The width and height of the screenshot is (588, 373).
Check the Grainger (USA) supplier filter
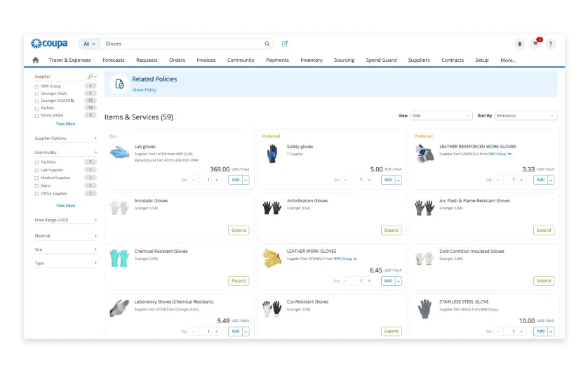coord(36,94)
